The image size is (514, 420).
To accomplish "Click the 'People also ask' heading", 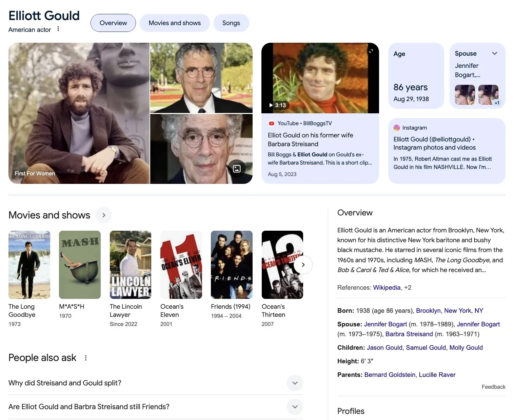I will pyautogui.click(x=42, y=358).
